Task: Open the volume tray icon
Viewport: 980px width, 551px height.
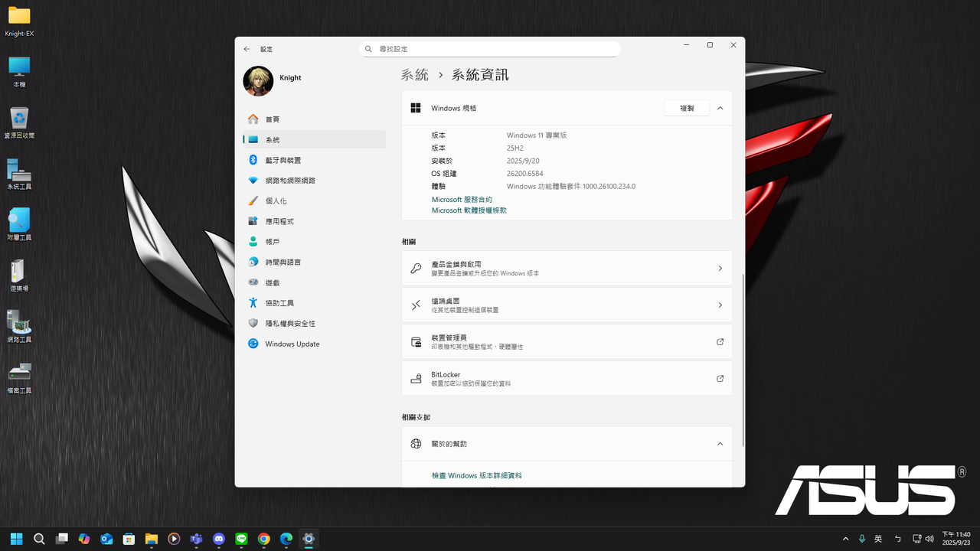Action: (x=929, y=539)
